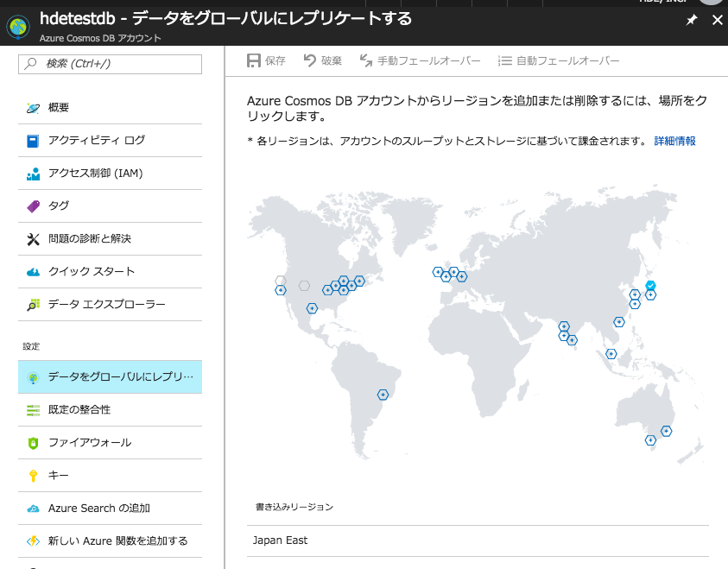Open 既定の整合性 settings

pyautogui.click(x=110, y=410)
